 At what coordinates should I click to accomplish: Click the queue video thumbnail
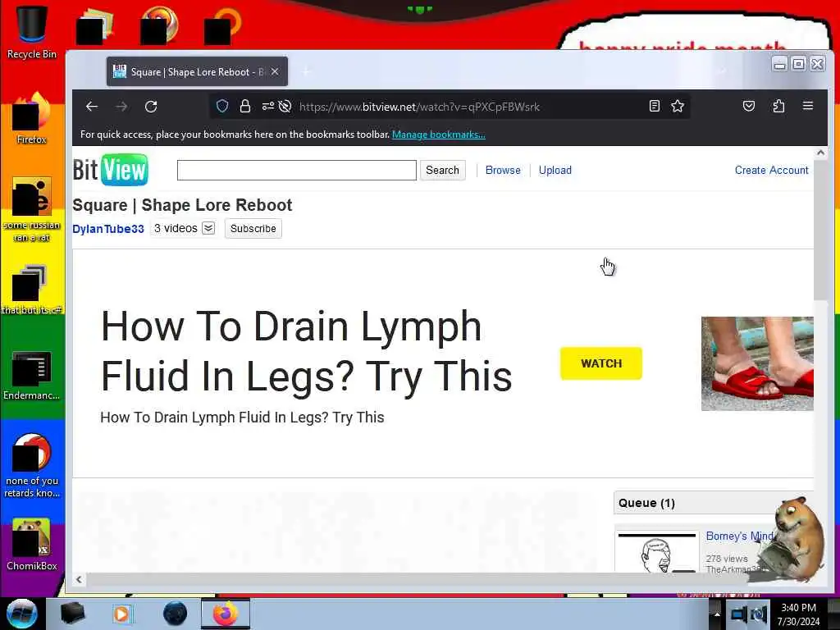[657, 552]
